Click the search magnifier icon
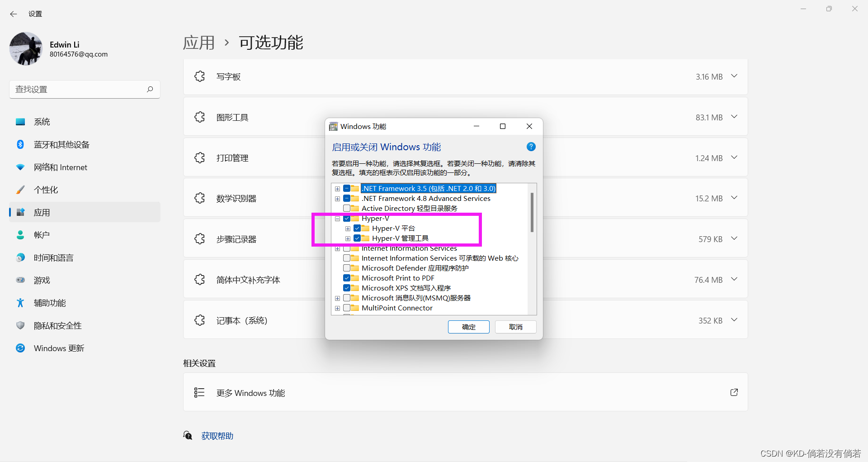 pos(150,89)
